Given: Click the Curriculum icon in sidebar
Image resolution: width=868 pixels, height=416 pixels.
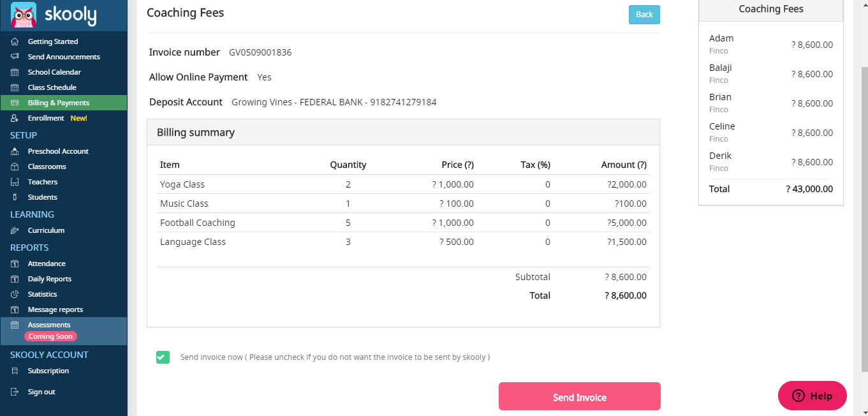Looking at the screenshot, I should pyautogui.click(x=15, y=230).
